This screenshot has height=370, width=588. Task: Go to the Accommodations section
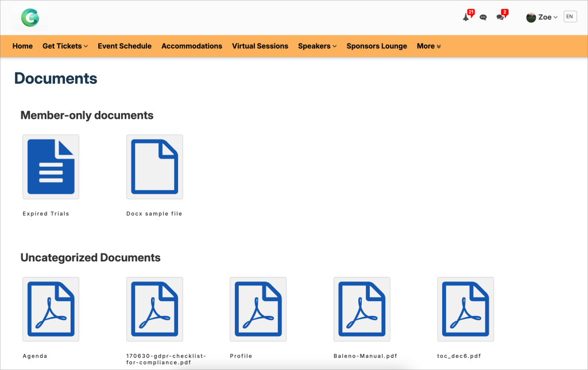click(192, 46)
